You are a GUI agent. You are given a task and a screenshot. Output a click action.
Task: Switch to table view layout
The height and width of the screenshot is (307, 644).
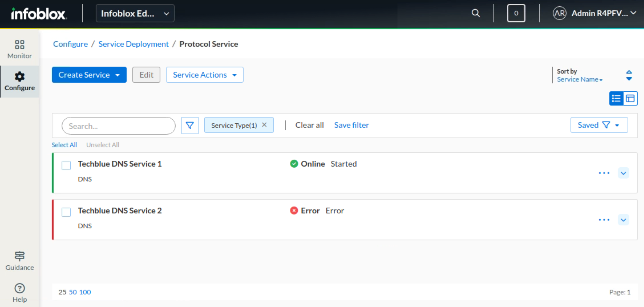click(630, 99)
